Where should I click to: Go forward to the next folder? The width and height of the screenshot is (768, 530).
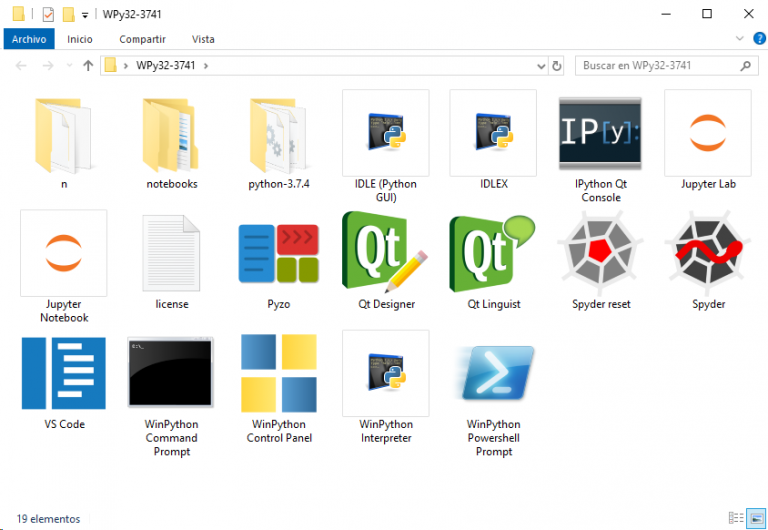(x=48, y=66)
